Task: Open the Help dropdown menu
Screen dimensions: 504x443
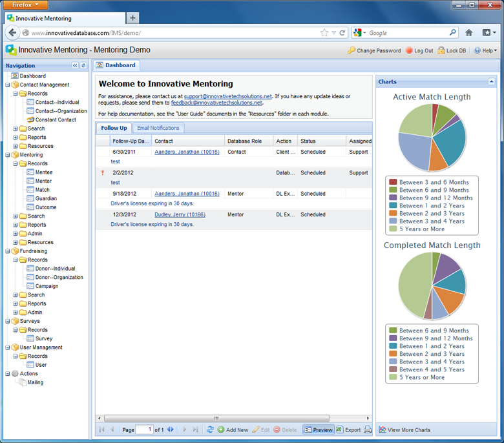Action: (x=485, y=50)
